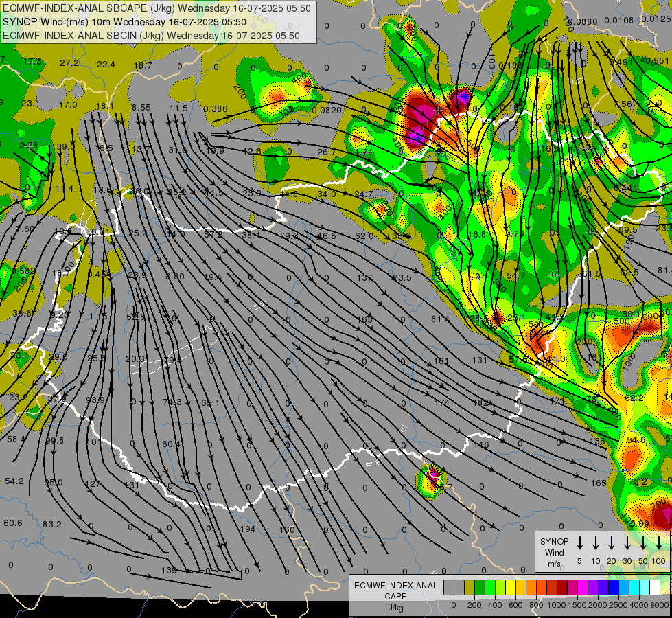Click the 165 value on the map

point(599,483)
